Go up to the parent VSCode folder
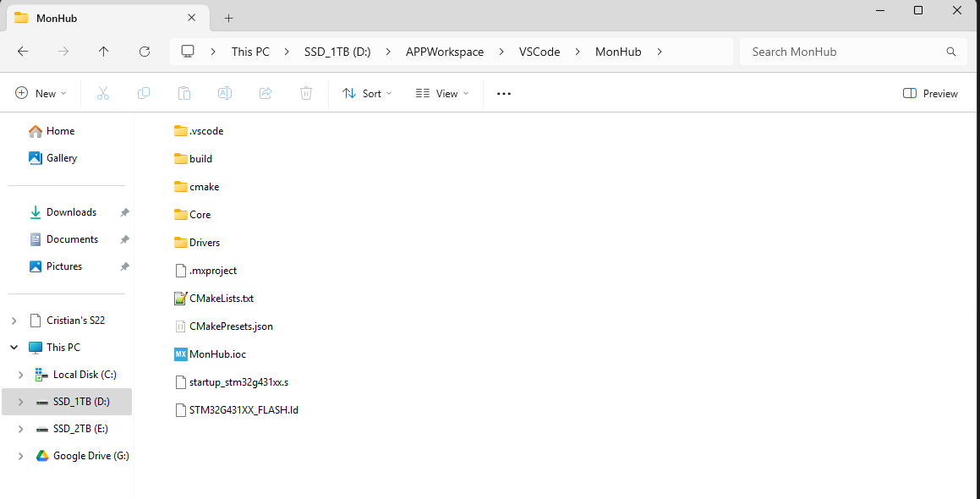Image resolution: width=980 pixels, height=499 pixels. coord(104,52)
